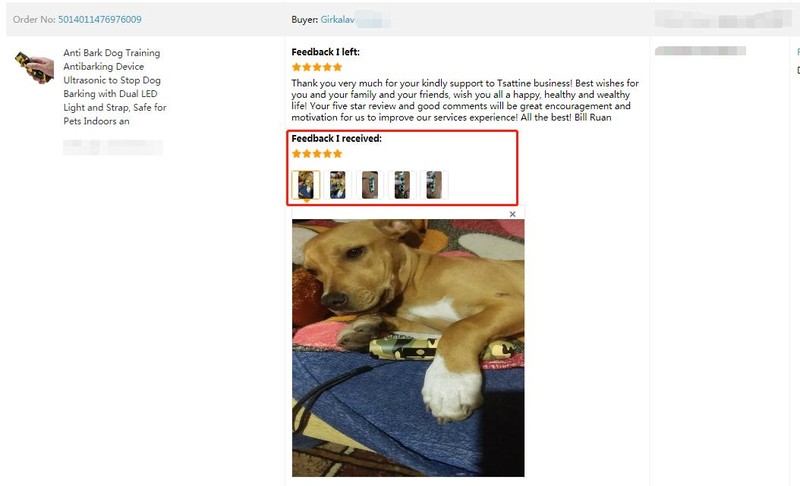Select the second feedback photo thumbnail
This screenshot has width=800, height=486.
pyautogui.click(x=338, y=185)
